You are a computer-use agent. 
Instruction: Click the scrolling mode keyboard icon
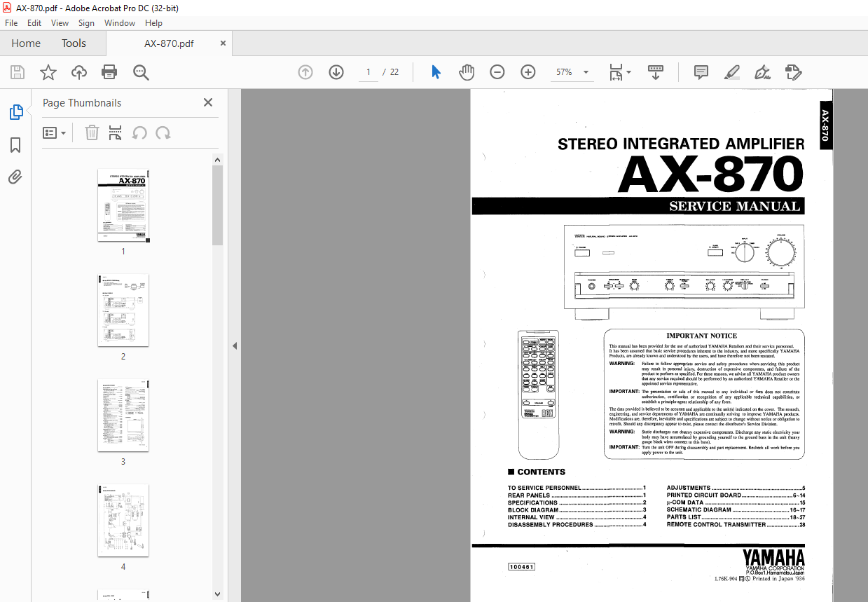coord(656,72)
